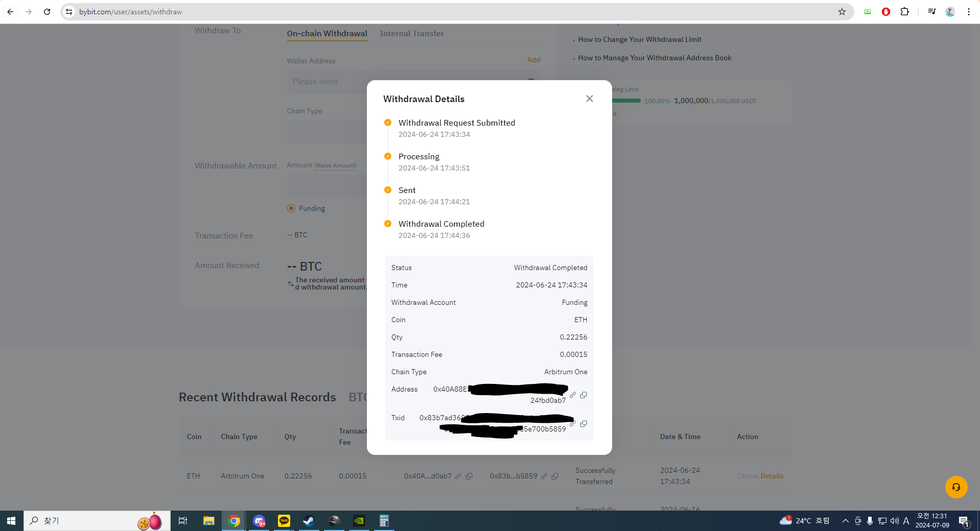Click the Windows taskbar search box

tap(97, 521)
